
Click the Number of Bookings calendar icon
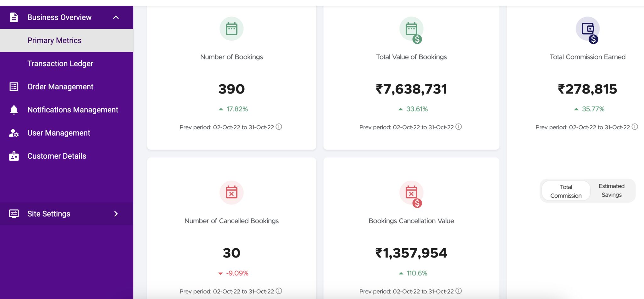231,29
